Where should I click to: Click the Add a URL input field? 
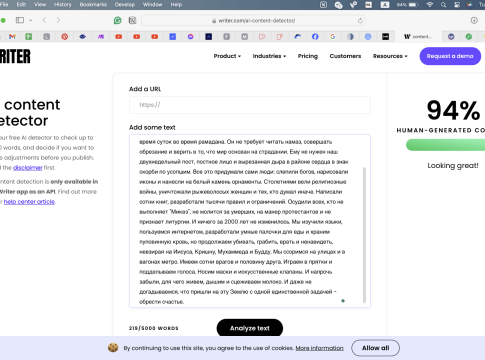click(x=250, y=105)
